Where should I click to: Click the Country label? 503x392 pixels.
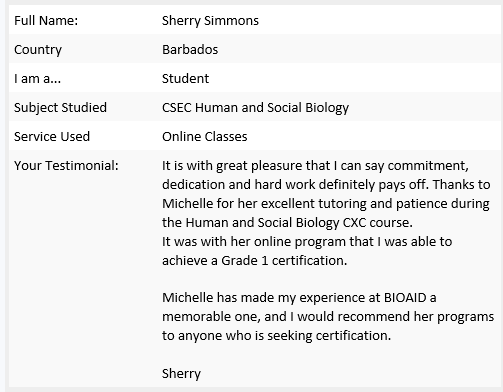pyautogui.click(x=38, y=50)
